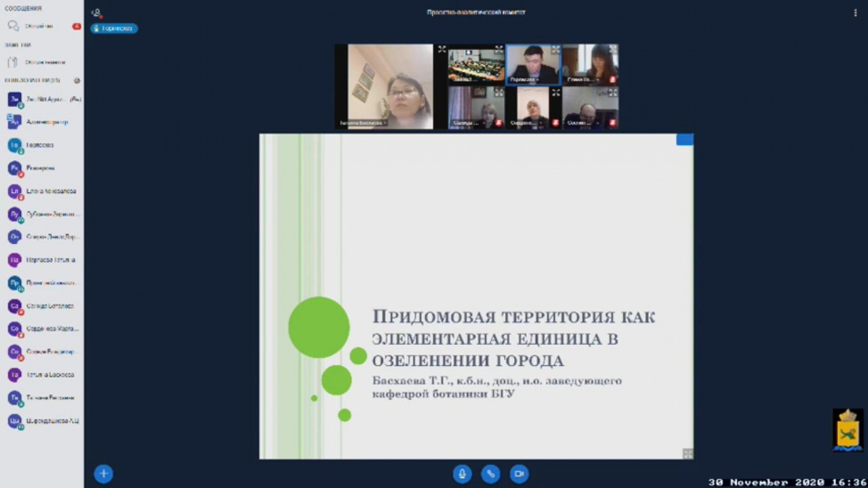Screen dimensions: 868x488
Task: Select the Администратор user in list
Action: pyautogui.click(x=47, y=122)
